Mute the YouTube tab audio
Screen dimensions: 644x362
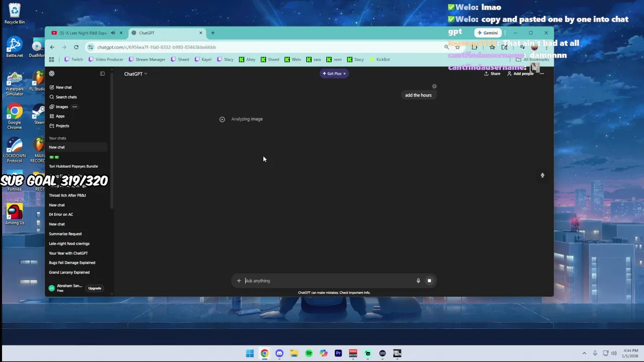point(113,33)
